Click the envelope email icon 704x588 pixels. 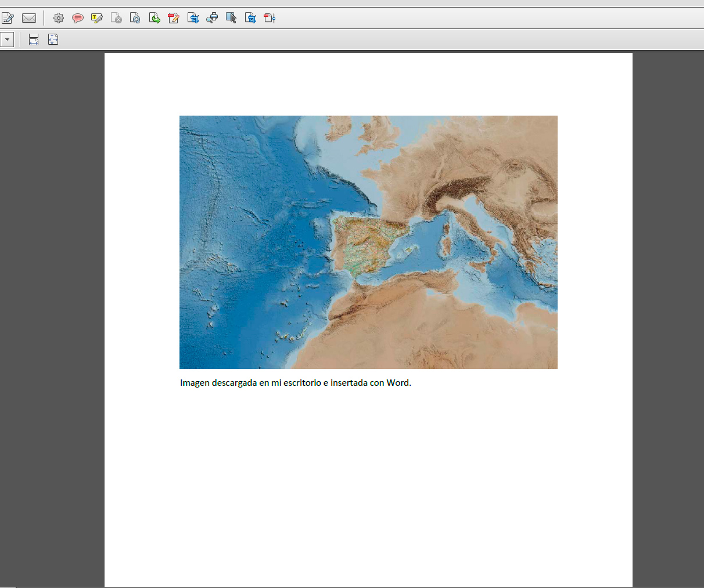[29, 18]
